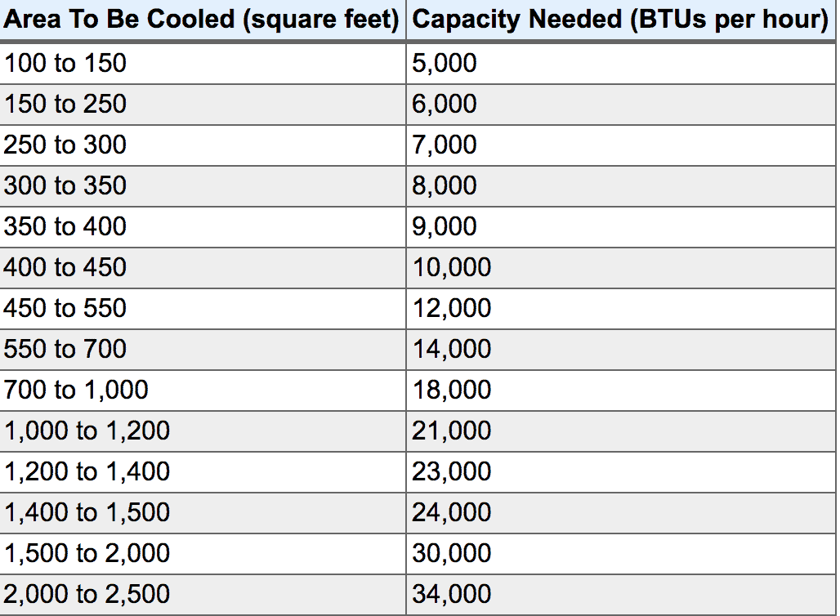
Task: Click the 'Capacity Needed' column header
Action: point(621,20)
